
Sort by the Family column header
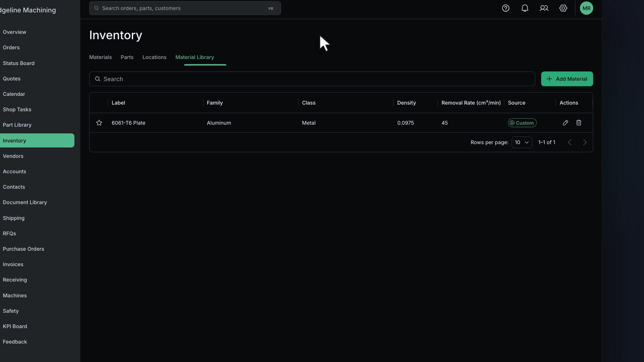tap(215, 103)
